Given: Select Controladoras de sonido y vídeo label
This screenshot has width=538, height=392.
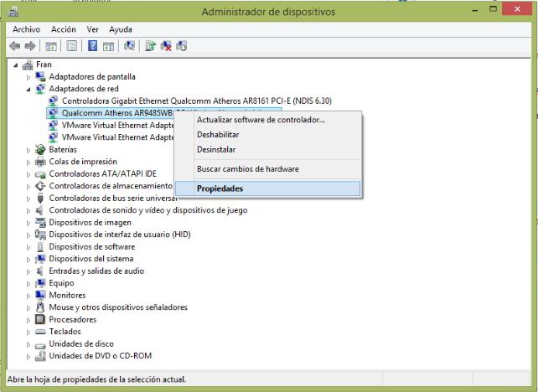Looking at the screenshot, I should (148, 210).
